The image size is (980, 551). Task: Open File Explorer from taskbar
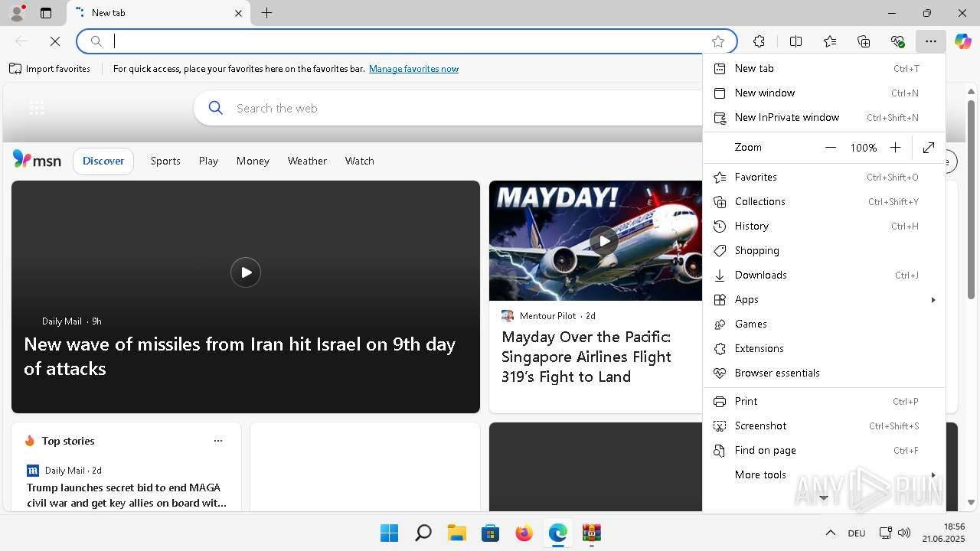coord(457,533)
